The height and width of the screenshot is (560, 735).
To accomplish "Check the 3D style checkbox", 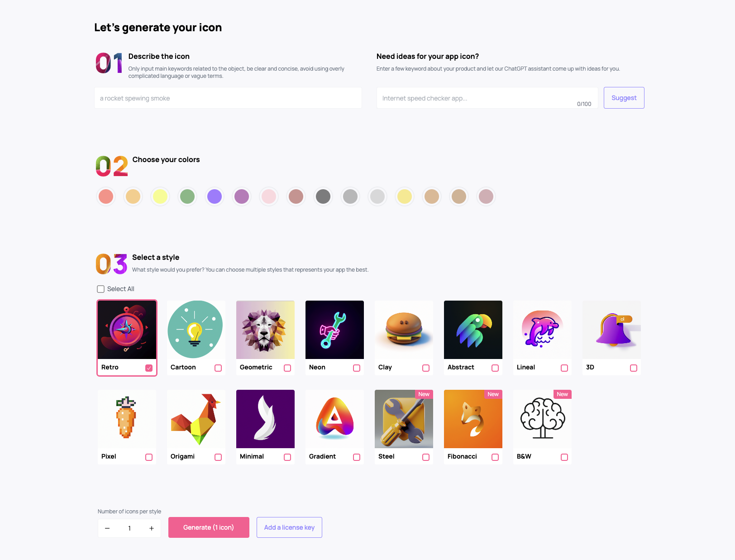I will (634, 368).
